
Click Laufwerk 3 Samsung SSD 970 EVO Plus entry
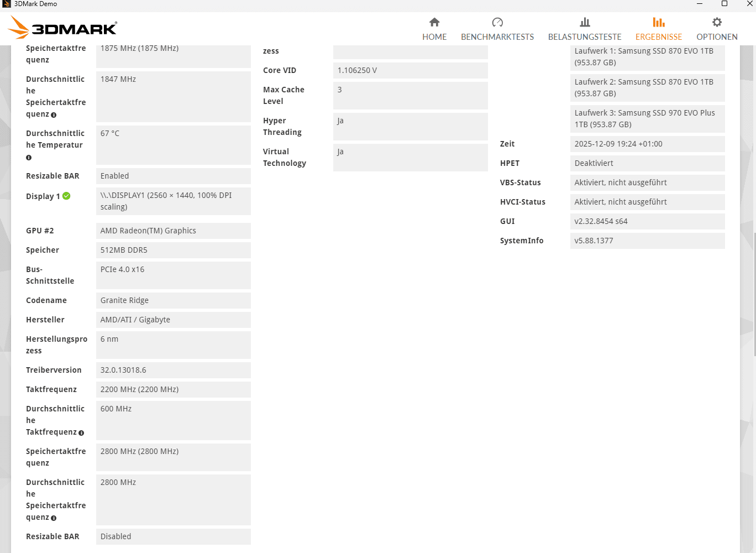coord(648,119)
